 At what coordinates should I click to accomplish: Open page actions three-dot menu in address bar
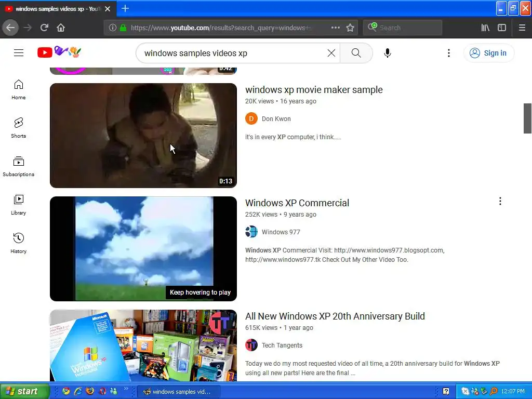coord(335,28)
